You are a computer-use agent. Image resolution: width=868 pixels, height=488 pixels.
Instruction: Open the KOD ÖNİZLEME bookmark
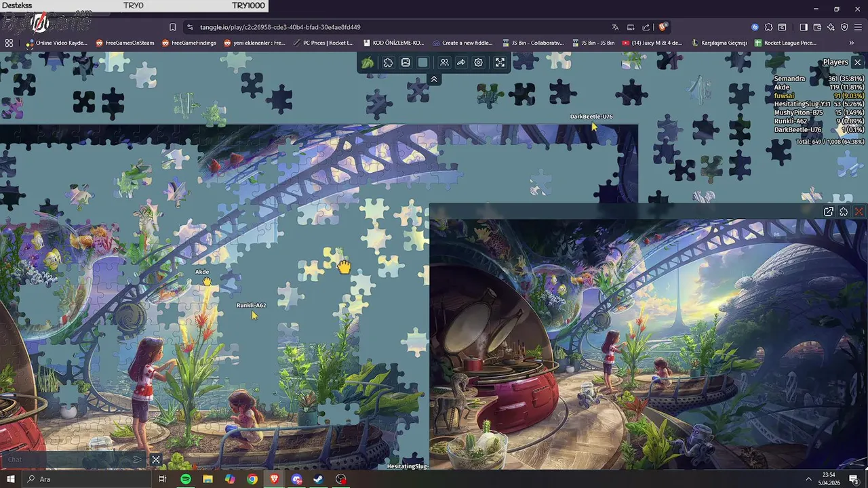click(x=393, y=43)
